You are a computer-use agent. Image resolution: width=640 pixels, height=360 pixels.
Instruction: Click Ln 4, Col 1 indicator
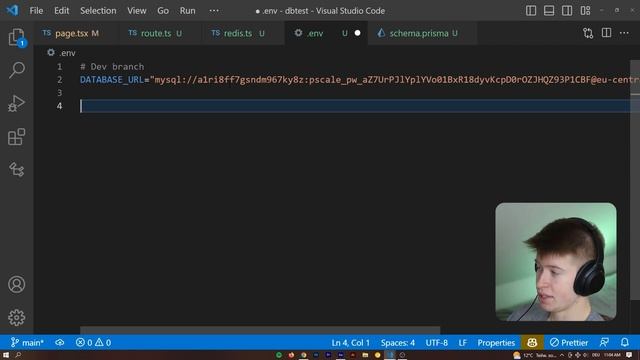[x=351, y=342]
